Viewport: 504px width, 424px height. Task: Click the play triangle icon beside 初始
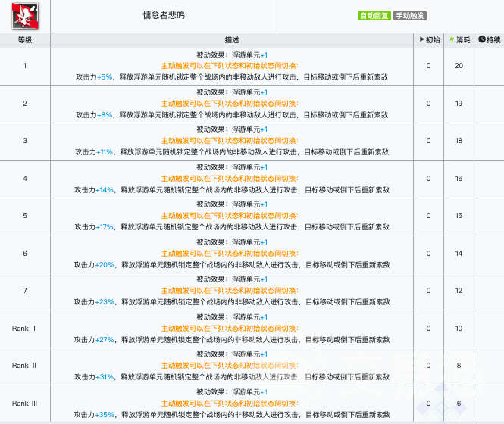421,39
